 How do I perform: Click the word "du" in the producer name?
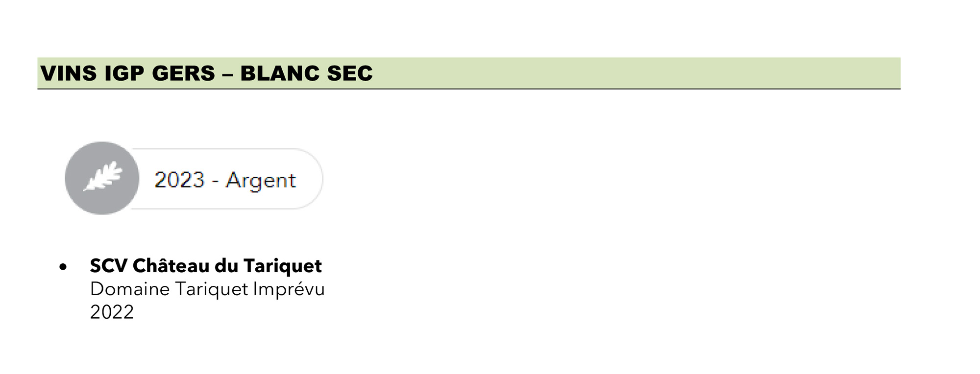(x=227, y=266)
